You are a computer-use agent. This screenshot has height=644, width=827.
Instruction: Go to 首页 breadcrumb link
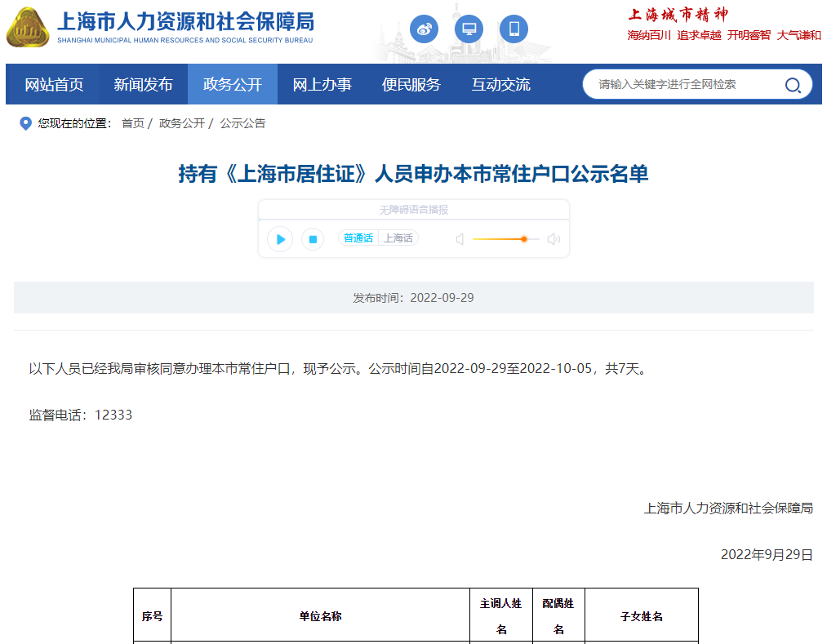pos(133,123)
